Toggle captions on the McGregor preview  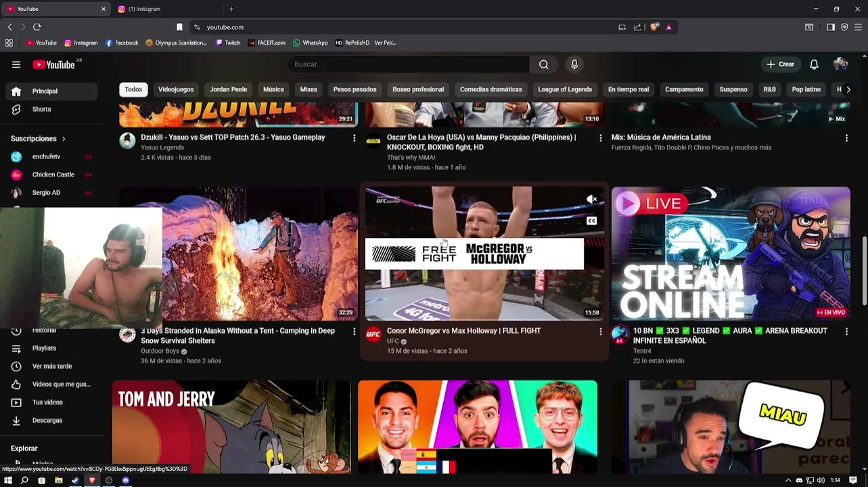591,221
